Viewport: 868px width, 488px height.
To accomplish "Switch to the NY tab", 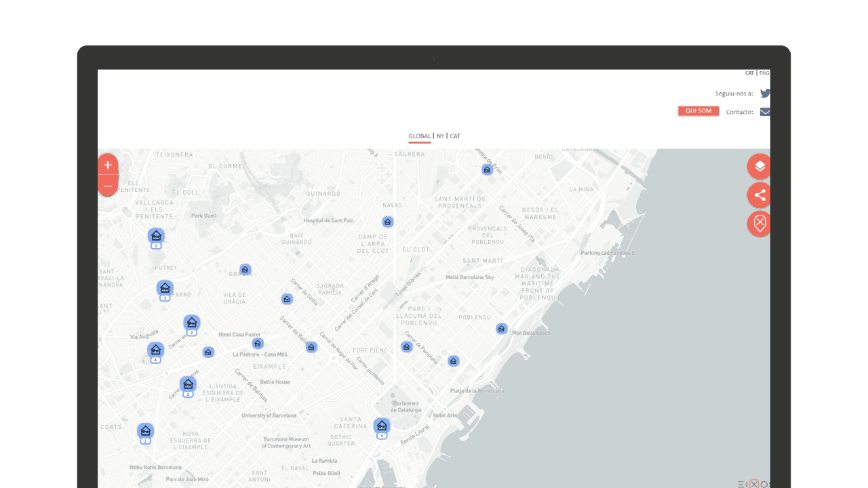I will click(439, 136).
